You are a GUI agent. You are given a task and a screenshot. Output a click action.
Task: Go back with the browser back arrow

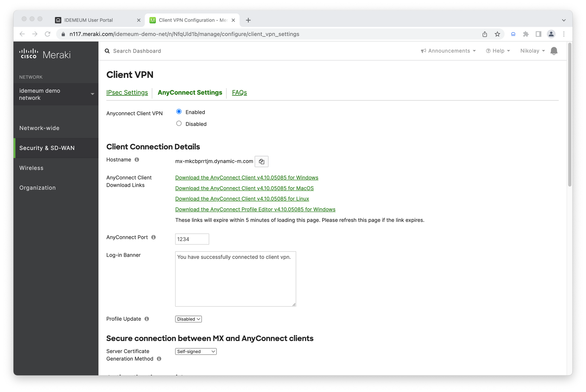click(x=22, y=34)
